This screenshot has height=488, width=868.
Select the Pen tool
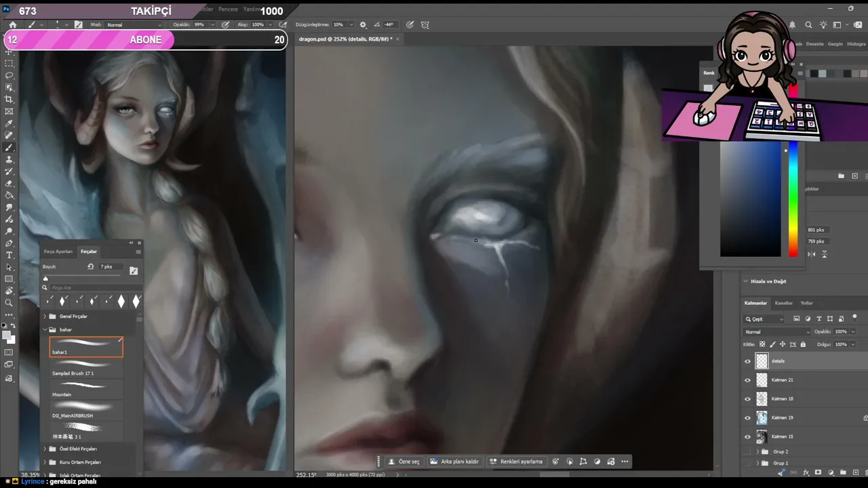click(9, 243)
